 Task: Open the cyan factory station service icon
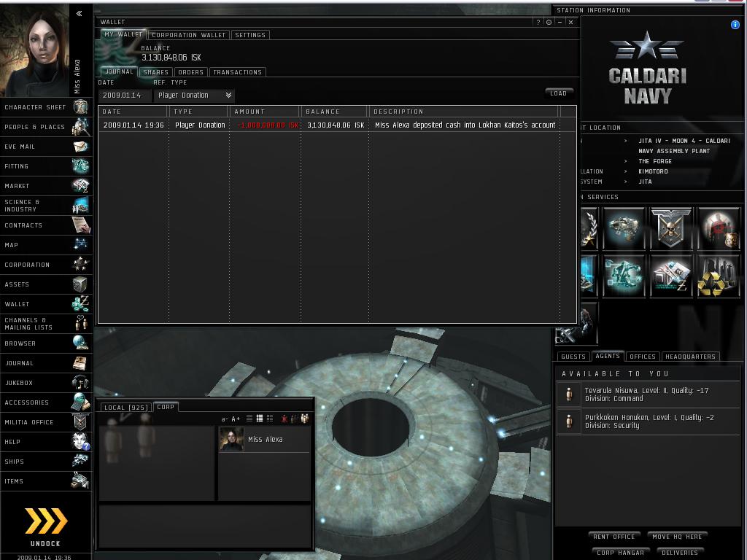tap(624, 276)
